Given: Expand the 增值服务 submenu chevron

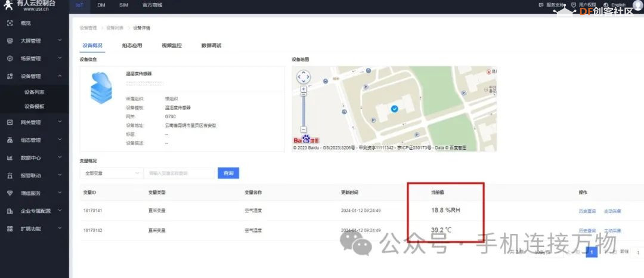Looking at the screenshot, I should pyautogui.click(x=60, y=193).
